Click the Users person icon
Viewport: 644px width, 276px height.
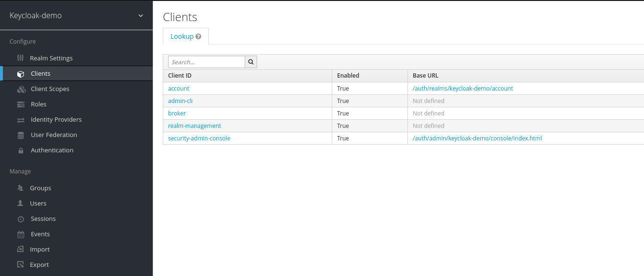20,204
